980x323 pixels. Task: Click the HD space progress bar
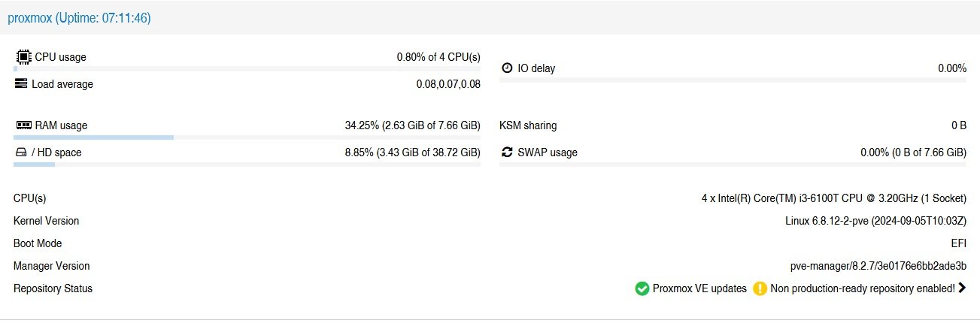coord(247,165)
